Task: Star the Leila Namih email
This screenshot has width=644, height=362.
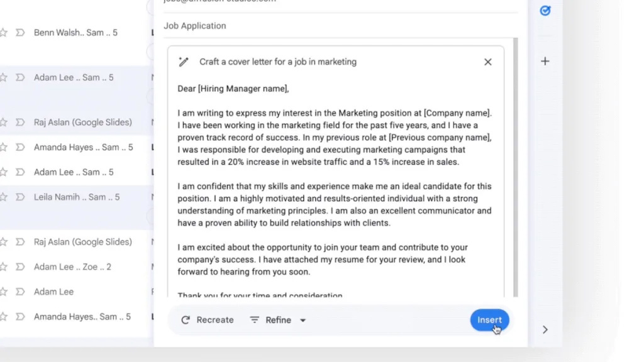Action: click(4, 197)
